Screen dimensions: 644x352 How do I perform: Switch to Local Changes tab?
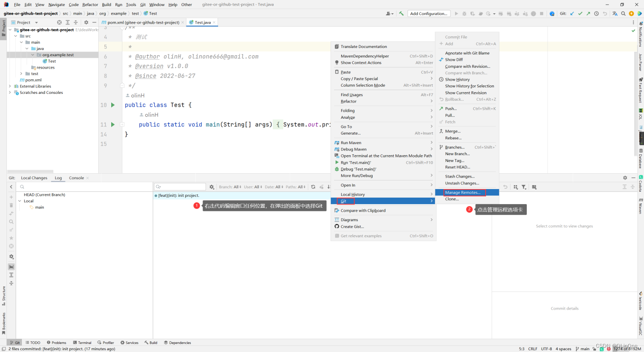(34, 178)
